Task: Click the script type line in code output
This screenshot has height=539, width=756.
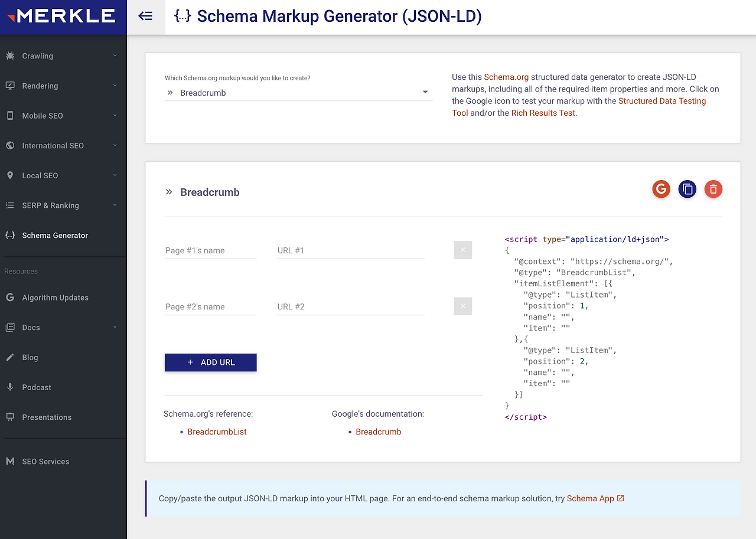Action: coord(586,239)
